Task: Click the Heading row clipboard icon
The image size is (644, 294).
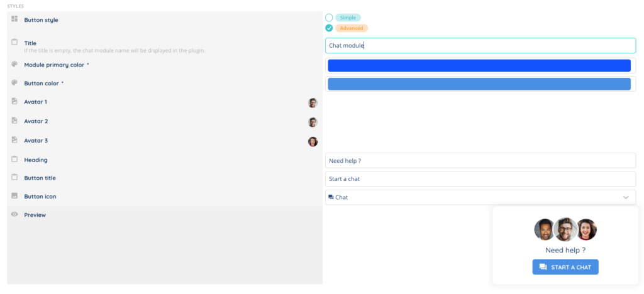Action: (14, 160)
